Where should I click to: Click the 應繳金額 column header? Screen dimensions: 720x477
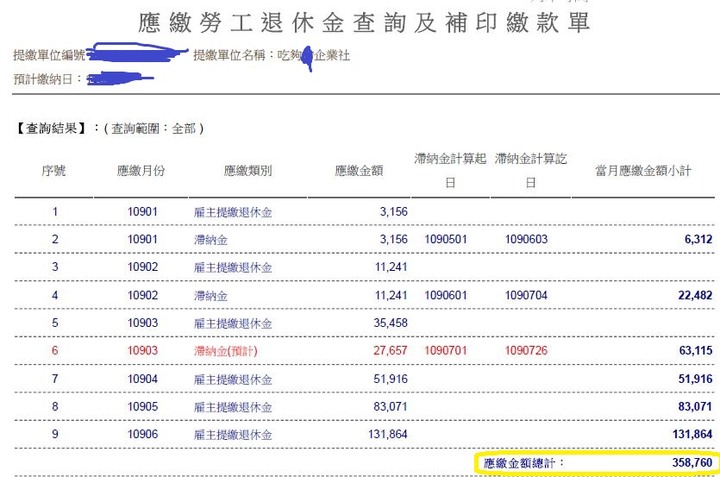(x=359, y=171)
